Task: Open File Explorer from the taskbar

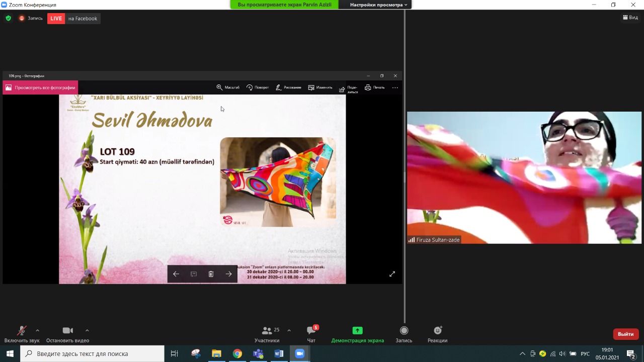Action: pyautogui.click(x=216, y=353)
